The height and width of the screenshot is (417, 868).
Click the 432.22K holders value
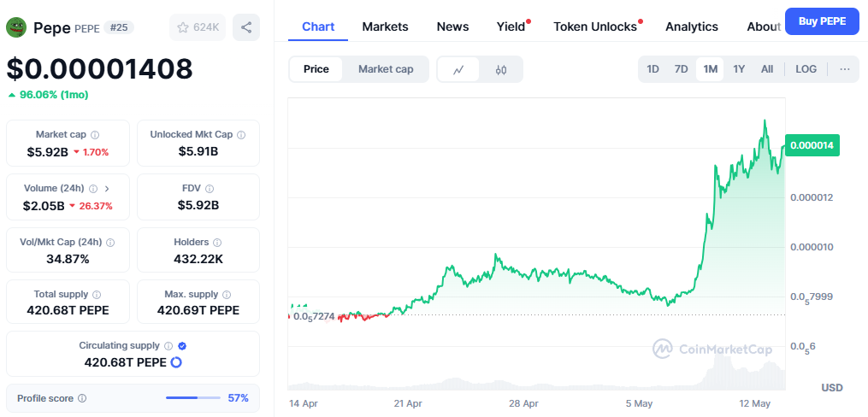click(198, 259)
